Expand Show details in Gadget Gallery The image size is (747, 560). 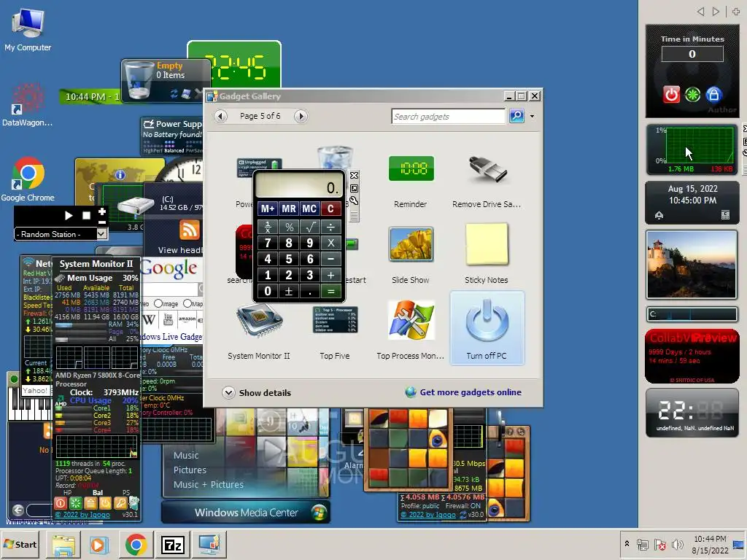point(257,393)
